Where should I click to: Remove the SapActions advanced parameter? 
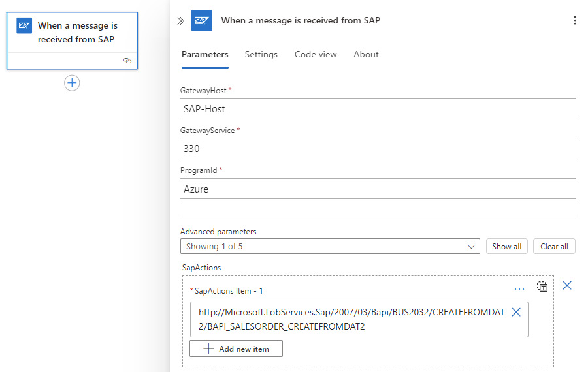pos(567,285)
